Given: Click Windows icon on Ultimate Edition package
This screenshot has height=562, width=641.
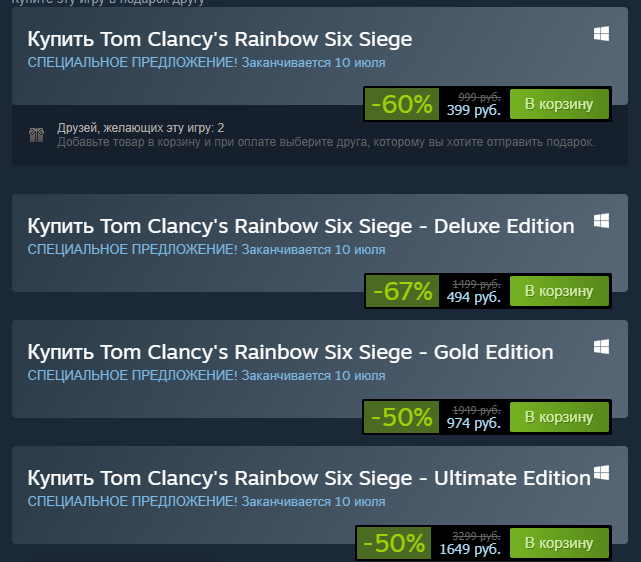Looking at the screenshot, I should click(601, 472).
